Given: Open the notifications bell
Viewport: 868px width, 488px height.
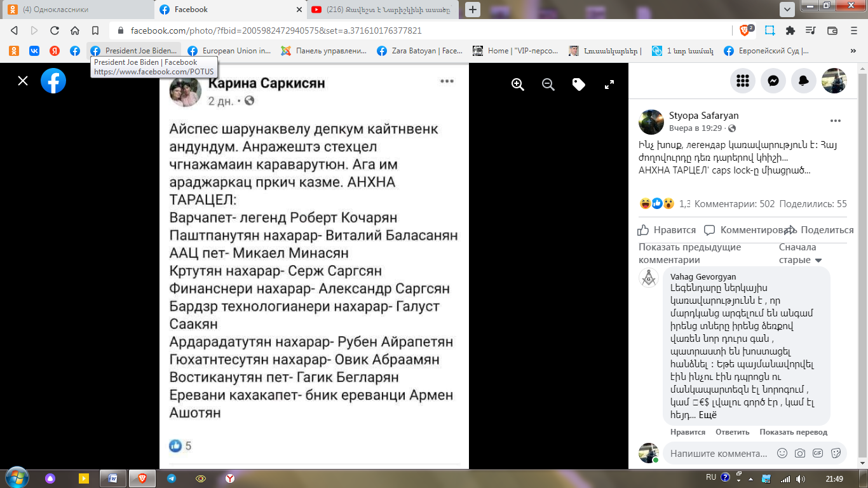Looking at the screenshot, I should 804,81.
